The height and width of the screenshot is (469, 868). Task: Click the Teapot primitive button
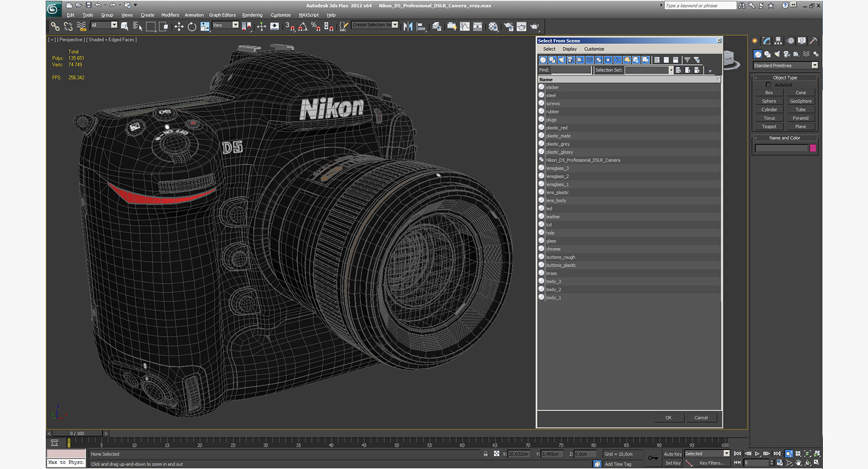pyautogui.click(x=769, y=127)
